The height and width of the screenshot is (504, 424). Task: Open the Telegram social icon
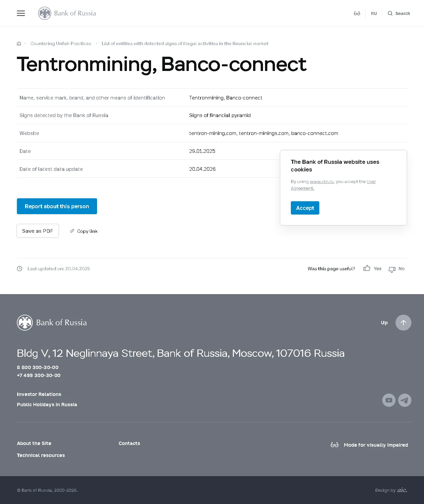pos(405,400)
